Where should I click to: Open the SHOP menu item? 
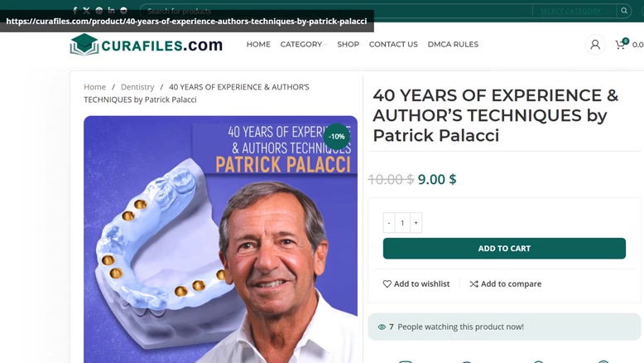pyautogui.click(x=348, y=45)
